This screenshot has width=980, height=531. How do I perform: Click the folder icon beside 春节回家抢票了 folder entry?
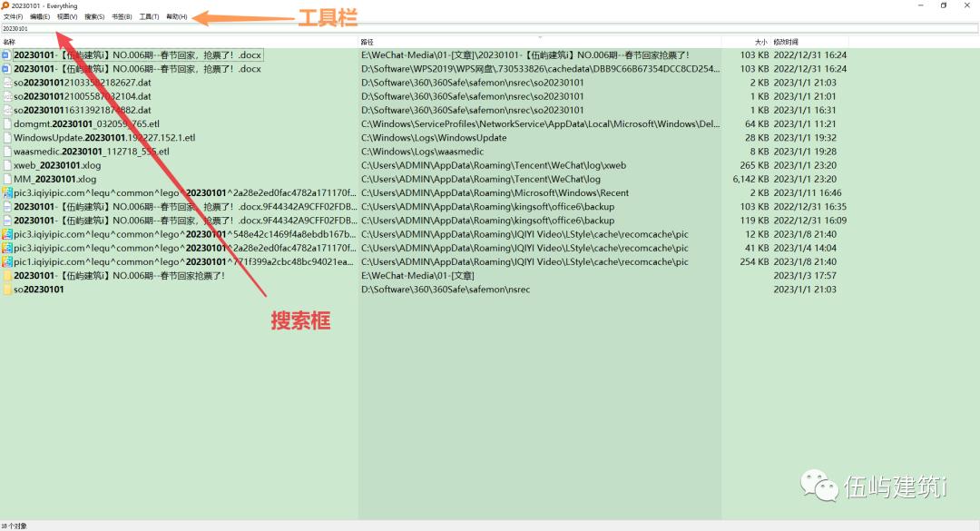(x=9, y=275)
